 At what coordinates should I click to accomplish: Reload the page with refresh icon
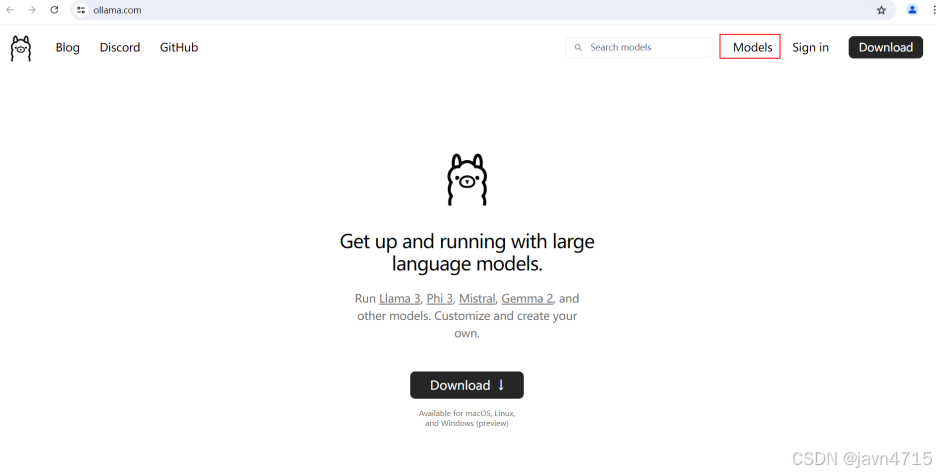tap(54, 10)
